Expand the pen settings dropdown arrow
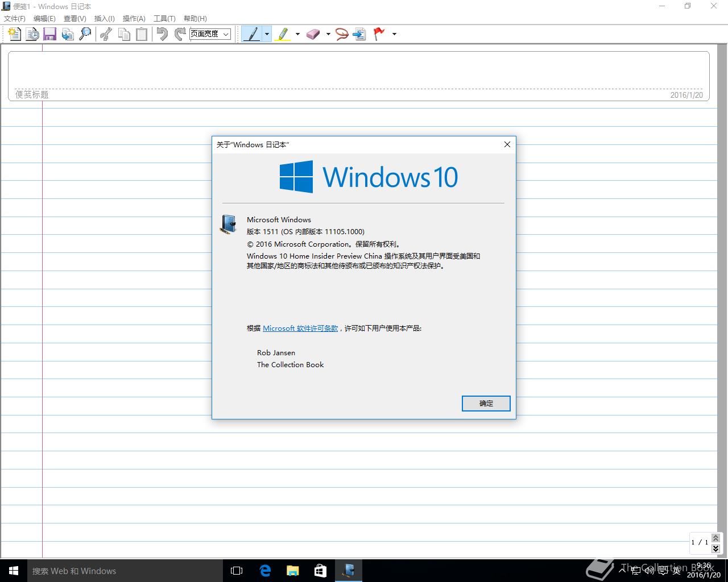Viewport: 728px width, 582px height. pyautogui.click(x=267, y=34)
